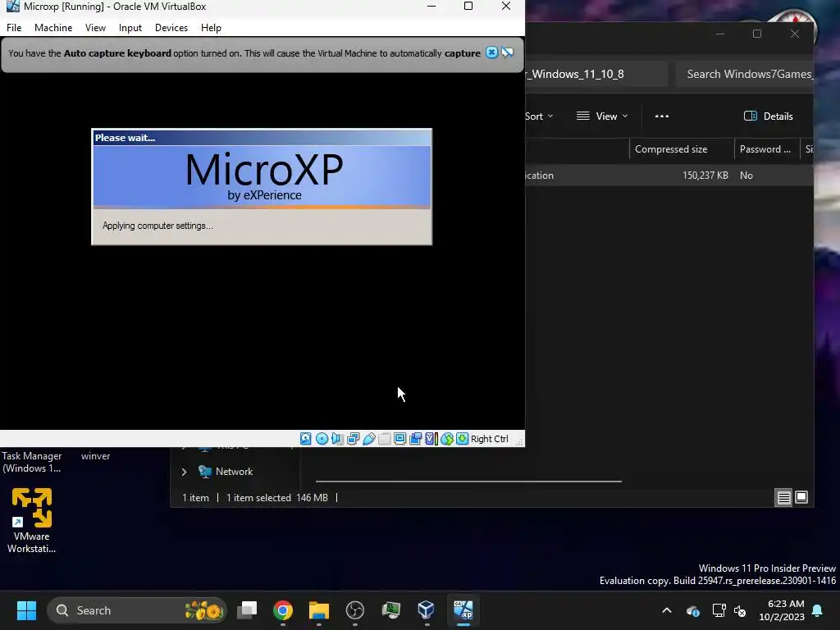
Task: Click the network adapter indicator icon
Action: tap(353, 439)
